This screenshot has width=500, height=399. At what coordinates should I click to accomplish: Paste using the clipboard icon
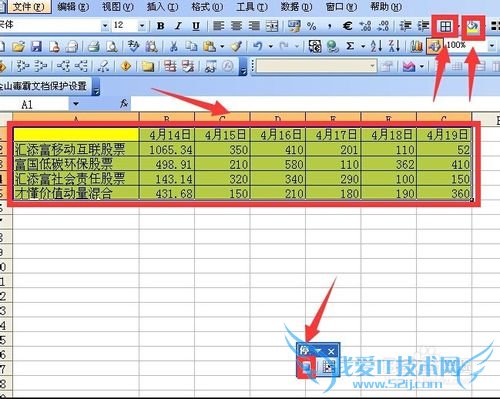[x=209, y=46]
